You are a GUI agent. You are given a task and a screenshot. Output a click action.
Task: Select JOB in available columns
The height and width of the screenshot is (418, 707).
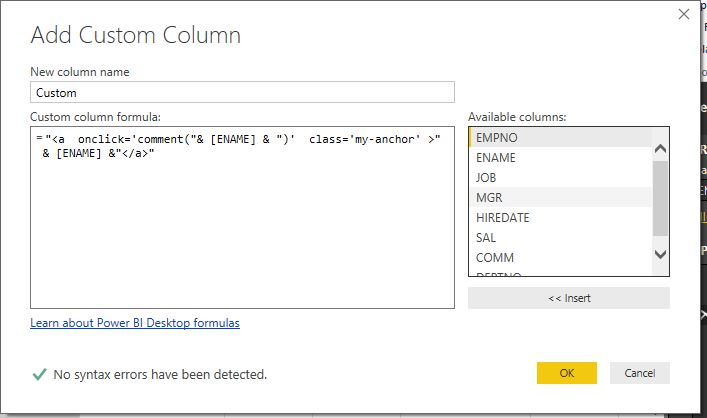pos(560,178)
